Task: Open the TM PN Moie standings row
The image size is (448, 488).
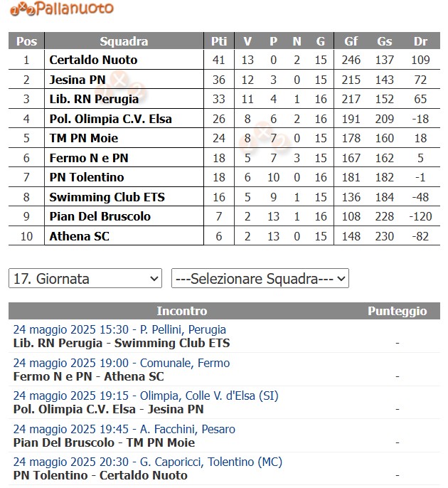Action: pos(84,138)
